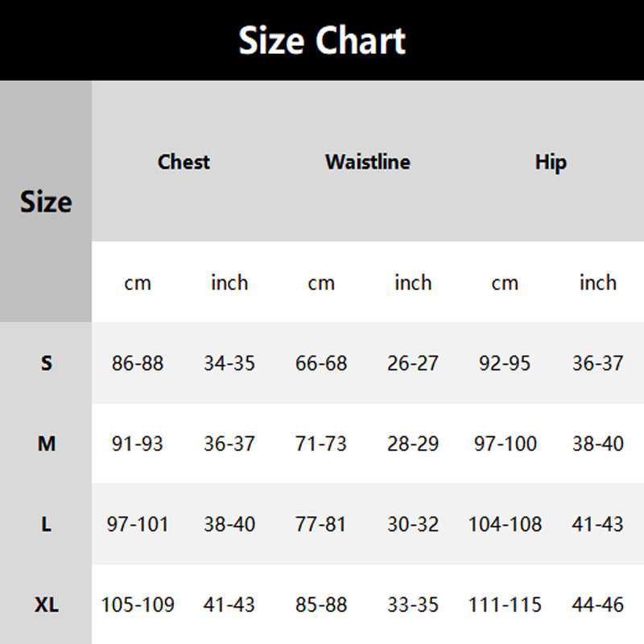The image size is (644, 644).
Task: Click hip inch value 38-40
Action: (x=597, y=444)
